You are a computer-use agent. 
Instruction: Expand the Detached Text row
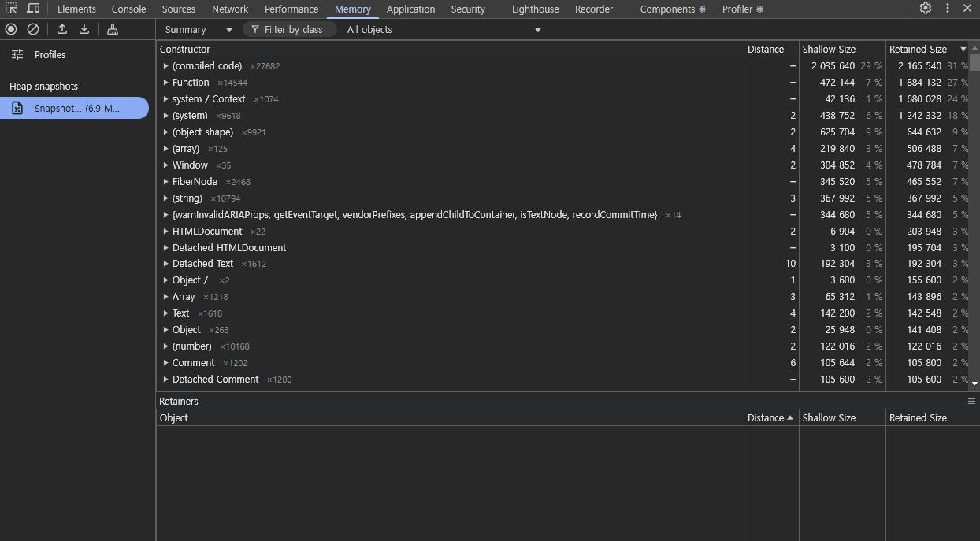click(x=165, y=264)
